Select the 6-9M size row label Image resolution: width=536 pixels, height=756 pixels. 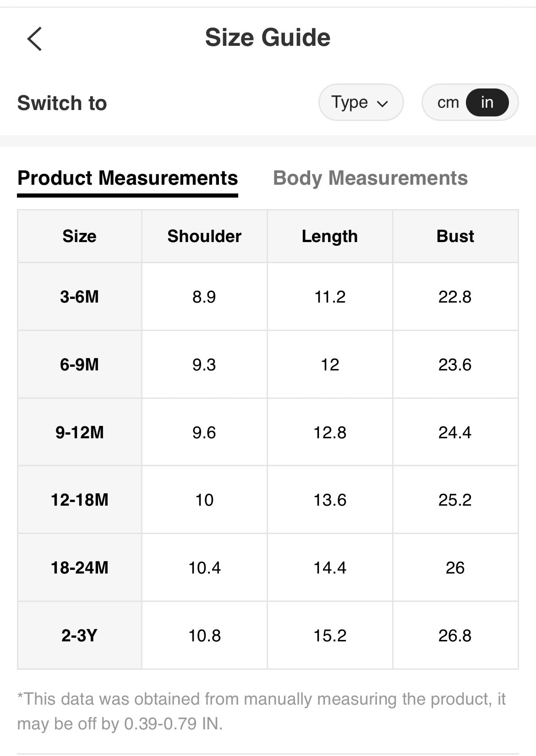[79, 364]
